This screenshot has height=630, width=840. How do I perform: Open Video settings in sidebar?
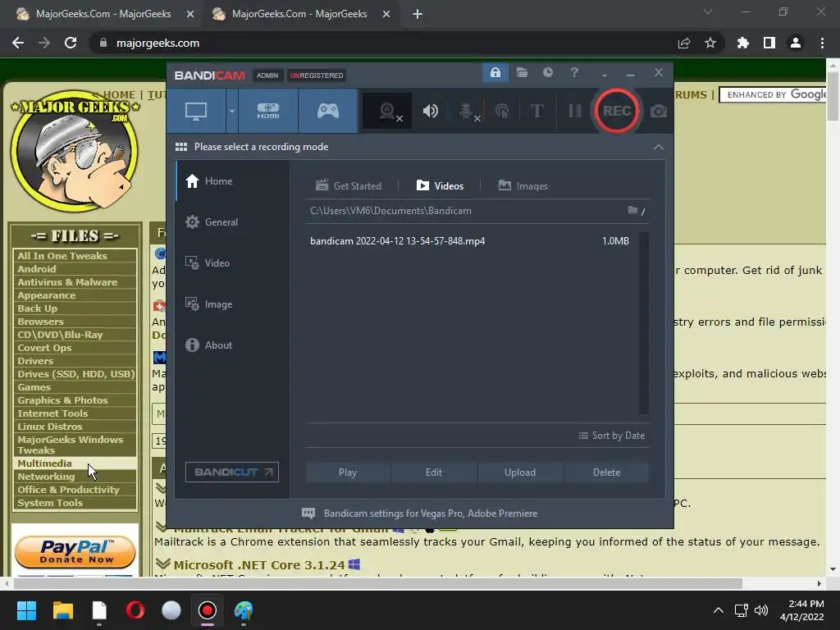point(232,263)
